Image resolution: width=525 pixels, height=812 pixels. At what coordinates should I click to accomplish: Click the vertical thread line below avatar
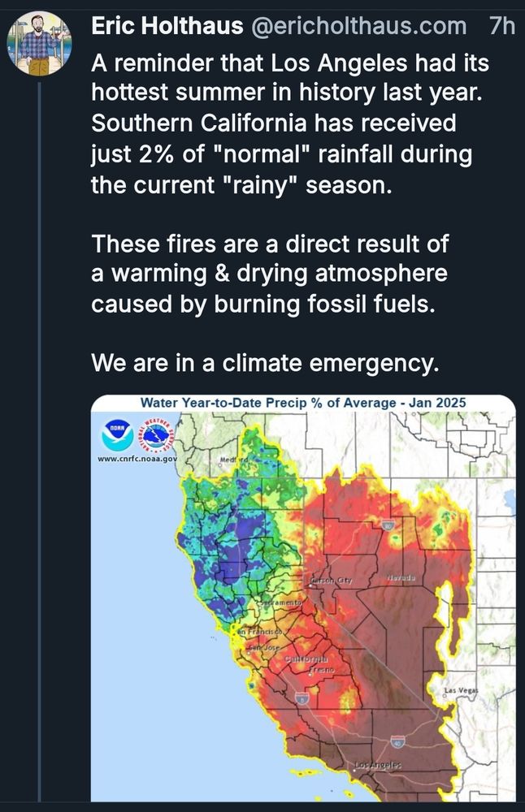39,440
